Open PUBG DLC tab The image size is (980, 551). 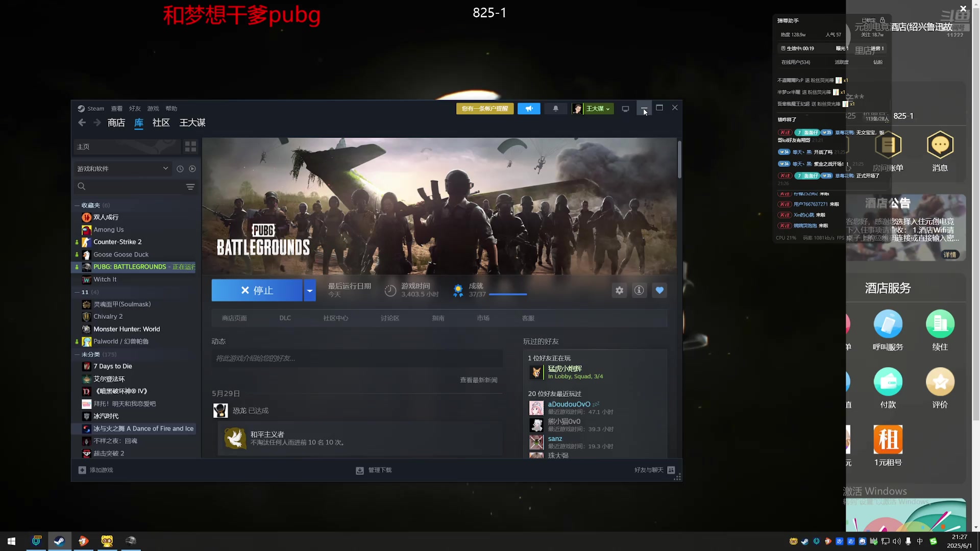[285, 318]
